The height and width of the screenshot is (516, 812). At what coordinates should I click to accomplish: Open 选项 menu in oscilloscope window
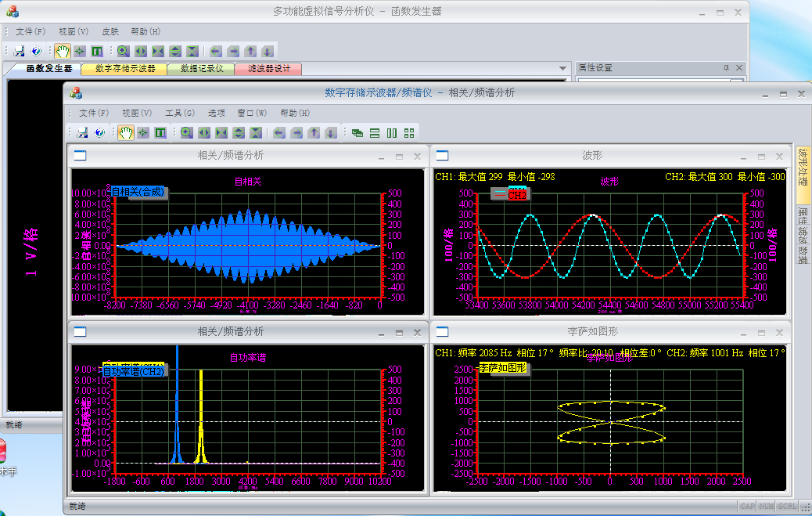(217, 113)
